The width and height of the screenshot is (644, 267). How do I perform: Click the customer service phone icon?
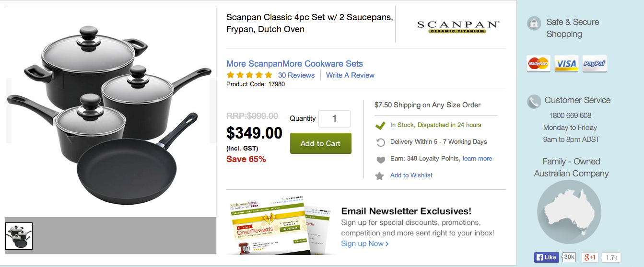[534, 101]
